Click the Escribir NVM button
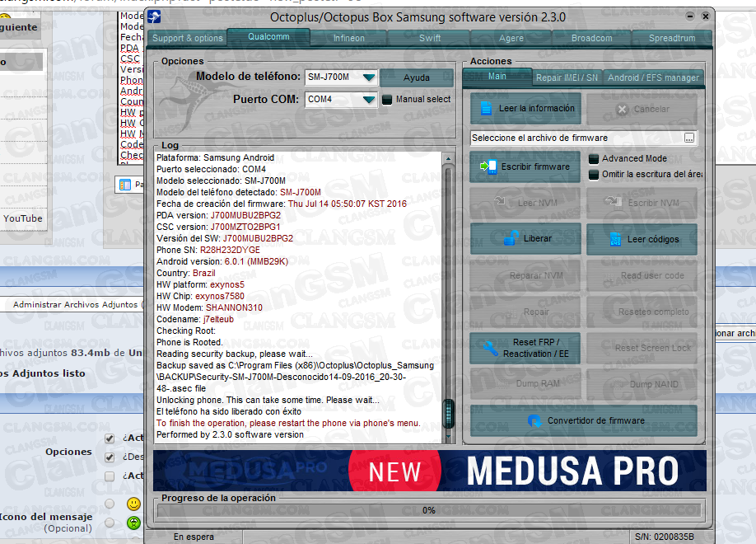This screenshot has width=756, height=544. click(642, 203)
